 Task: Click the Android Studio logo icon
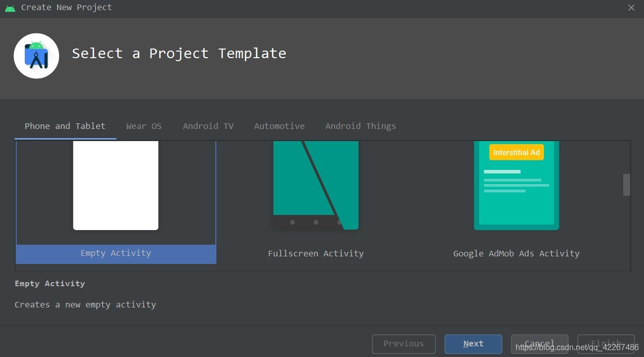coord(36,56)
